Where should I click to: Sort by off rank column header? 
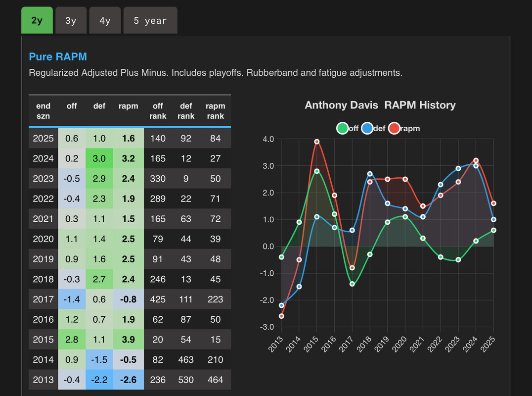point(158,111)
